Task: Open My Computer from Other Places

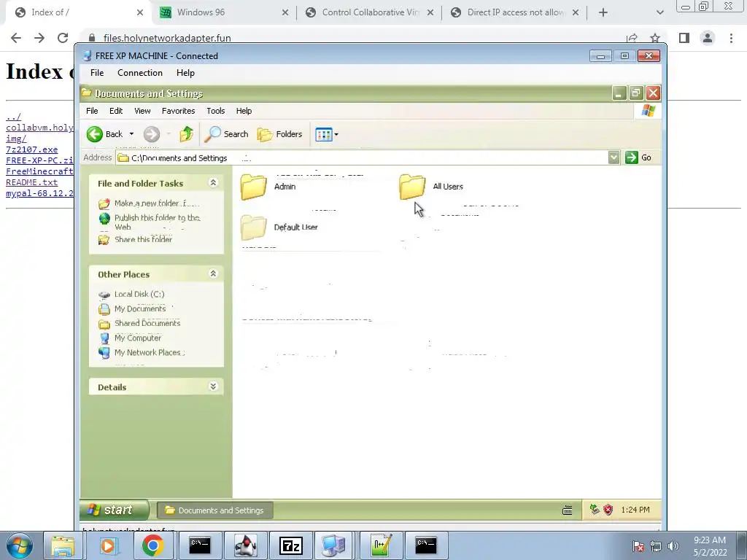Action: pyautogui.click(x=138, y=338)
